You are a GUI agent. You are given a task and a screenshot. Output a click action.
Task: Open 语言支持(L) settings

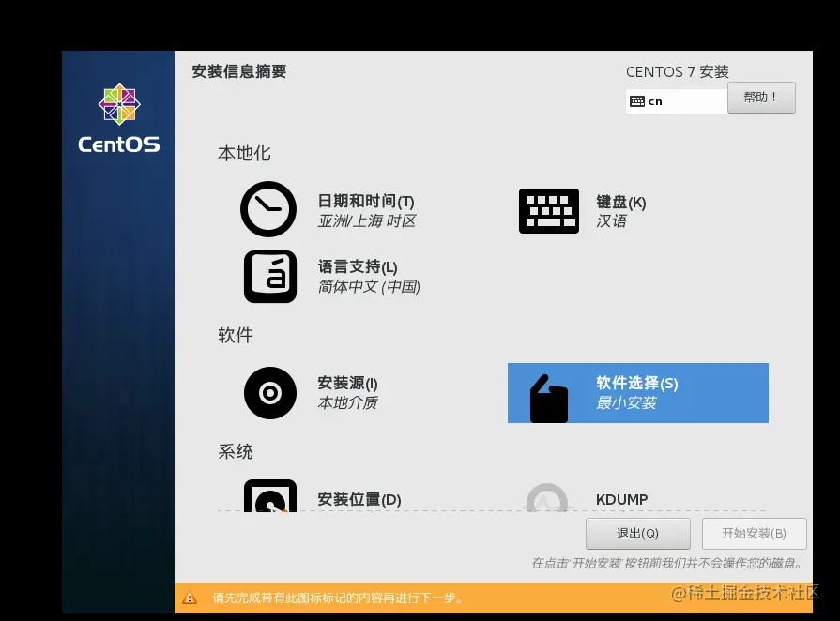coord(358,266)
